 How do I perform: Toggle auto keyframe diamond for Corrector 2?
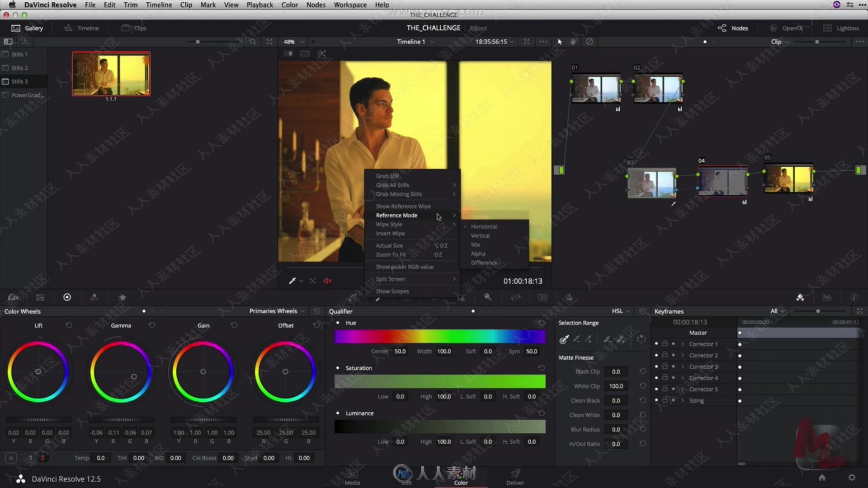click(x=673, y=355)
